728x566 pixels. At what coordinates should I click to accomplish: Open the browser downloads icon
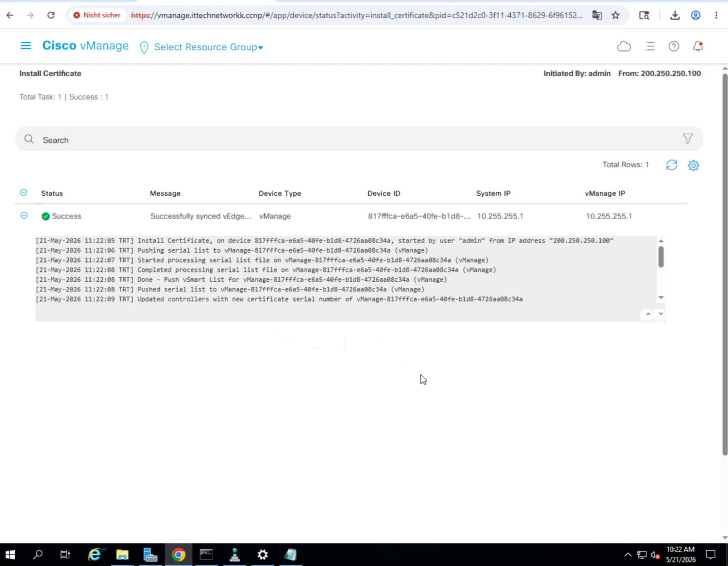click(675, 15)
